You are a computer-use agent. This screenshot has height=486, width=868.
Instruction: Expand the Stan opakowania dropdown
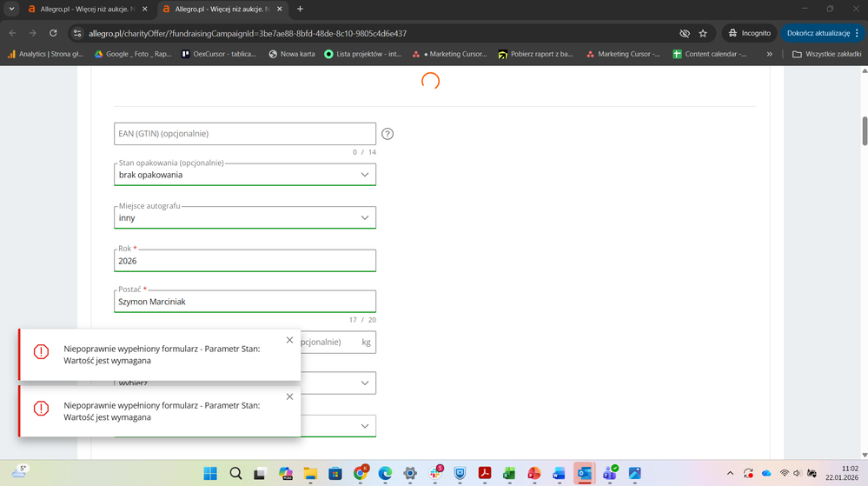pos(365,175)
